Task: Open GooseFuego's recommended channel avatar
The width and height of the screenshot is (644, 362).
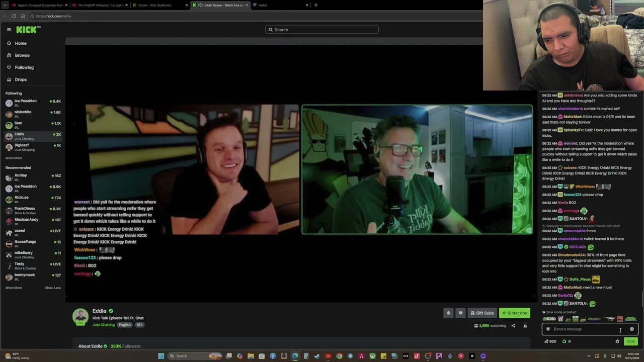Action: click(x=9, y=243)
